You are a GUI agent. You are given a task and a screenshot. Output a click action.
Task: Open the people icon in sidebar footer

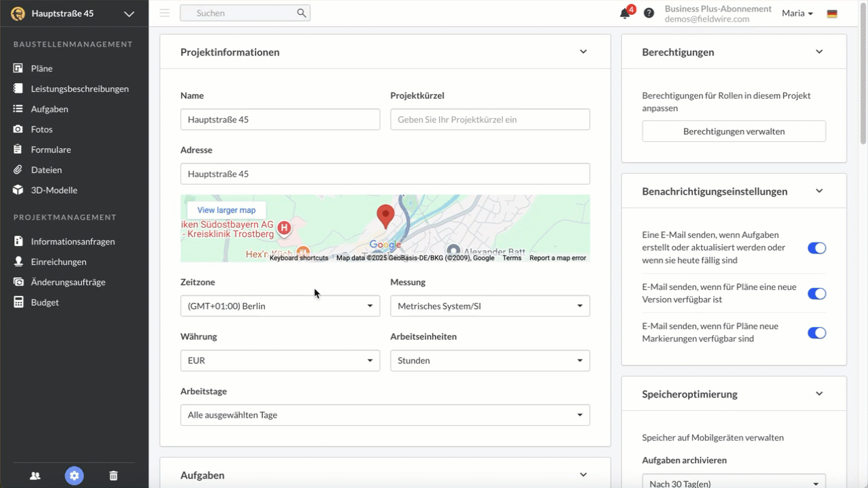pos(35,476)
